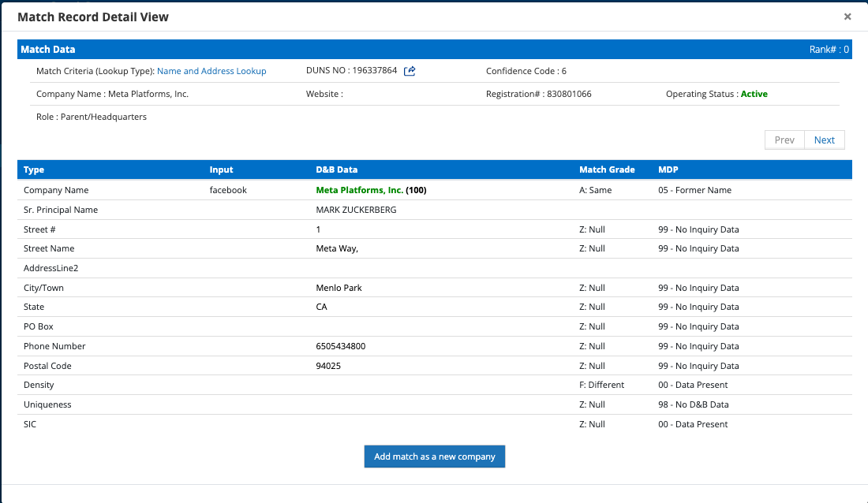Click the SIC row label
868x503 pixels.
coord(30,424)
